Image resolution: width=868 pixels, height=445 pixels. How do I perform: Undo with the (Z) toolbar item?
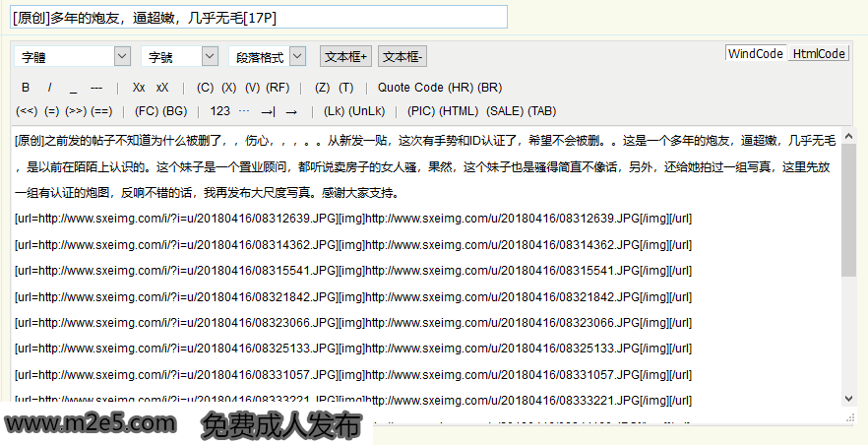(322, 88)
